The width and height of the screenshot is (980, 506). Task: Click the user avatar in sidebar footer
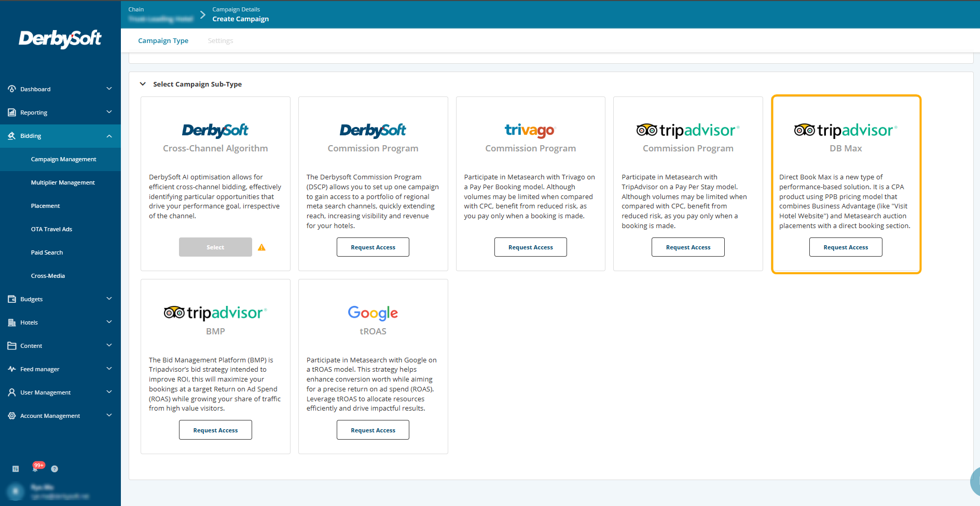pos(15,491)
